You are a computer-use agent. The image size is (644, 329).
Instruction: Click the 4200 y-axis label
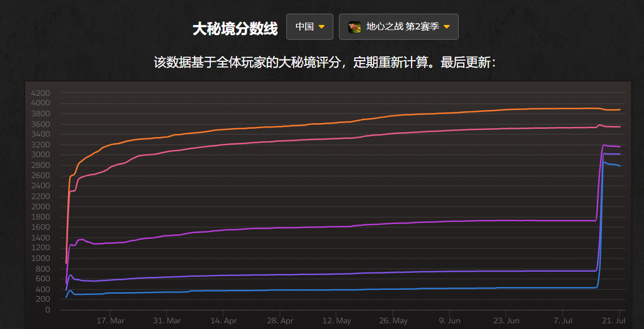[x=41, y=92]
